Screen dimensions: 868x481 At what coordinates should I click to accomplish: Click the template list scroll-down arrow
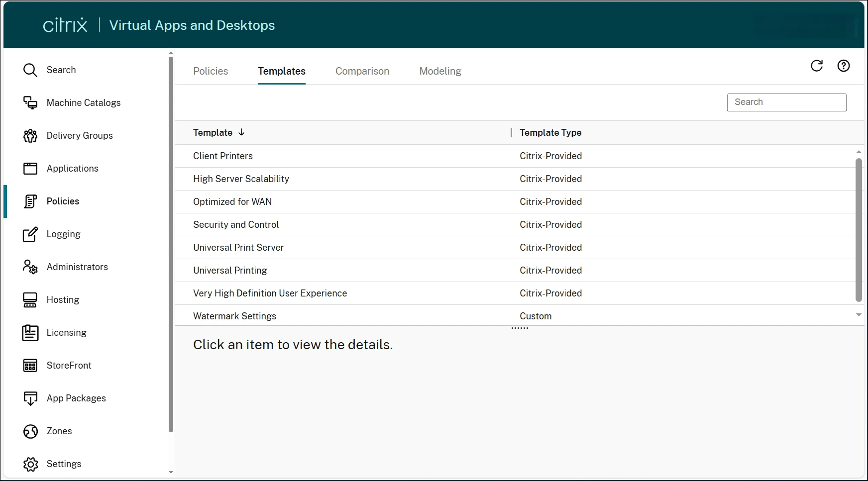point(859,315)
